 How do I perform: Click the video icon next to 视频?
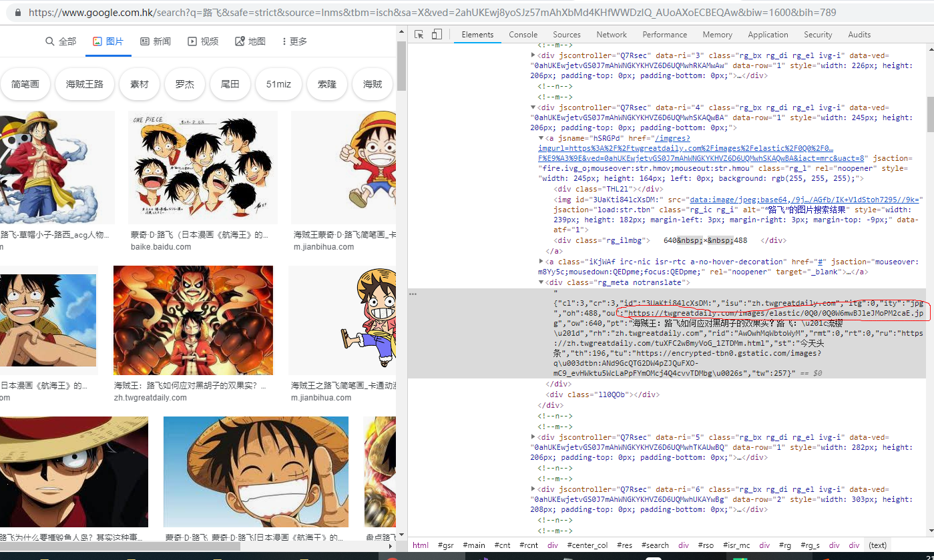point(192,41)
